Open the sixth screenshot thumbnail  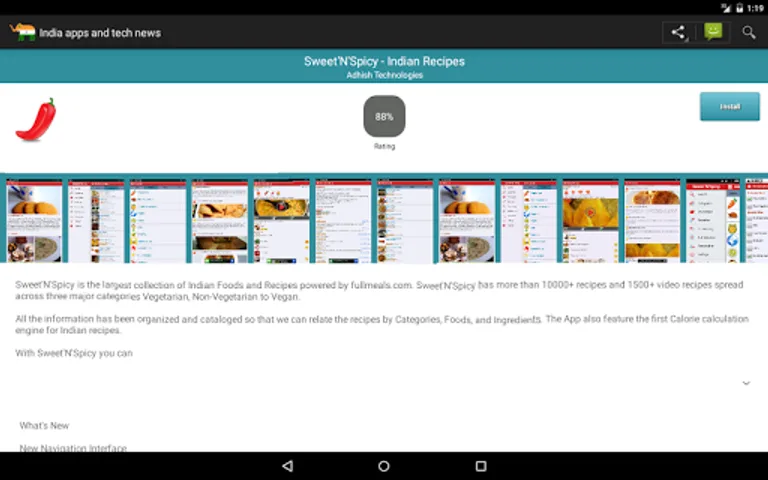(343, 221)
